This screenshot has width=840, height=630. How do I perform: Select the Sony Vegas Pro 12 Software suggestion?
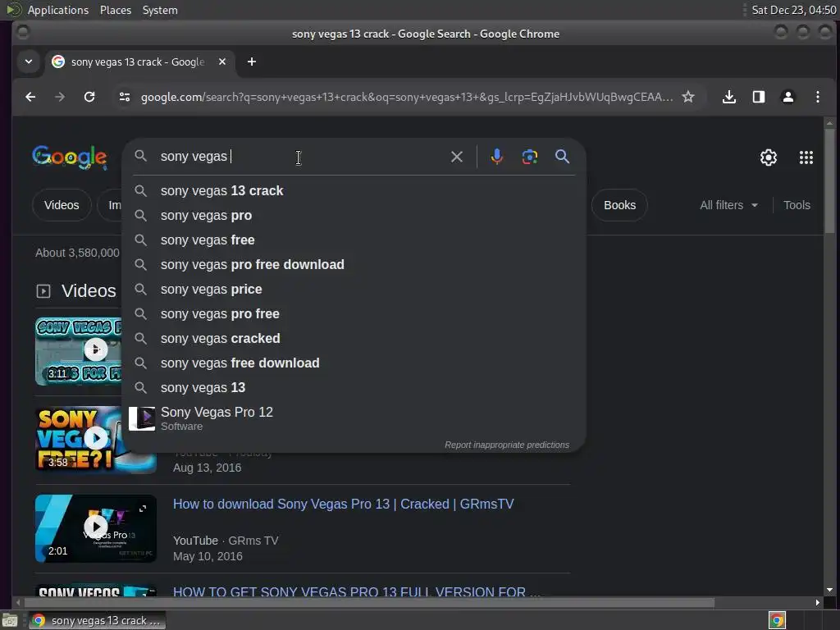354,418
